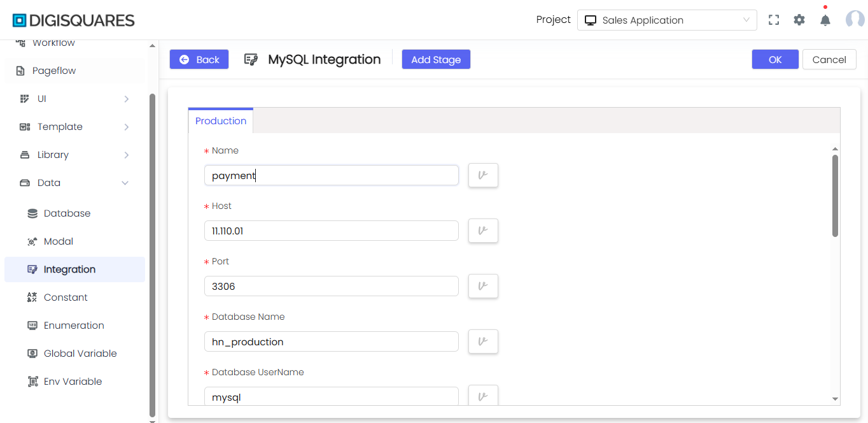Click the UI sidebar icon
The height and width of the screenshot is (423, 868).
(25, 99)
